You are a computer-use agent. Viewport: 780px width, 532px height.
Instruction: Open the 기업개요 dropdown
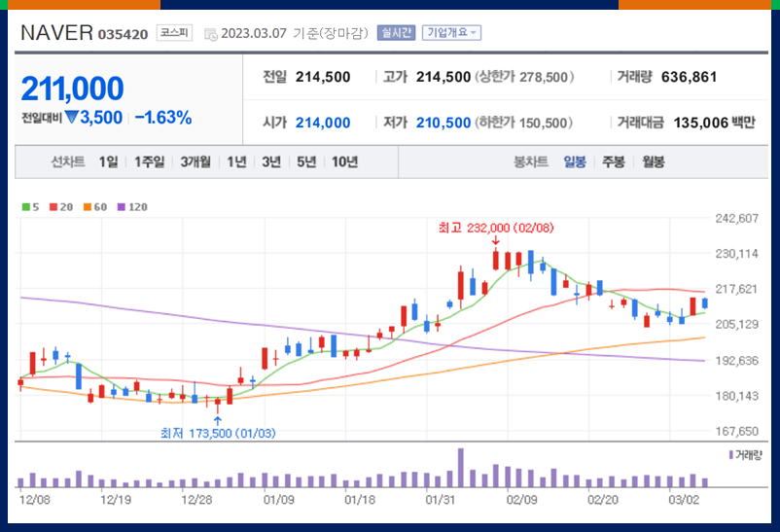pos(451,33)
